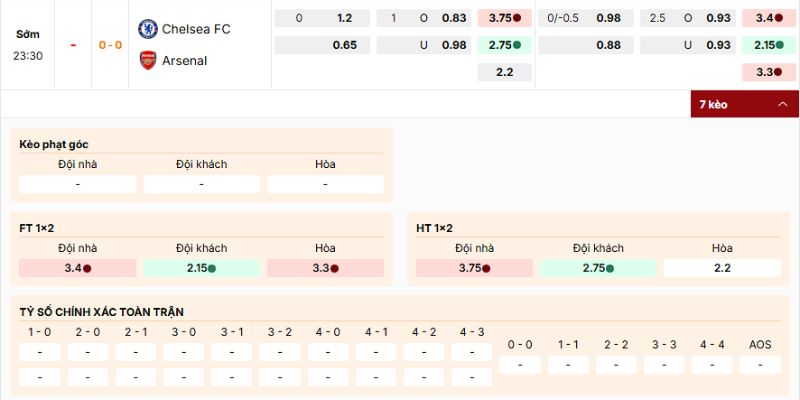Open the Chelsea FC team name
This screenshot has height=400, width=800.
coord(196,29)
